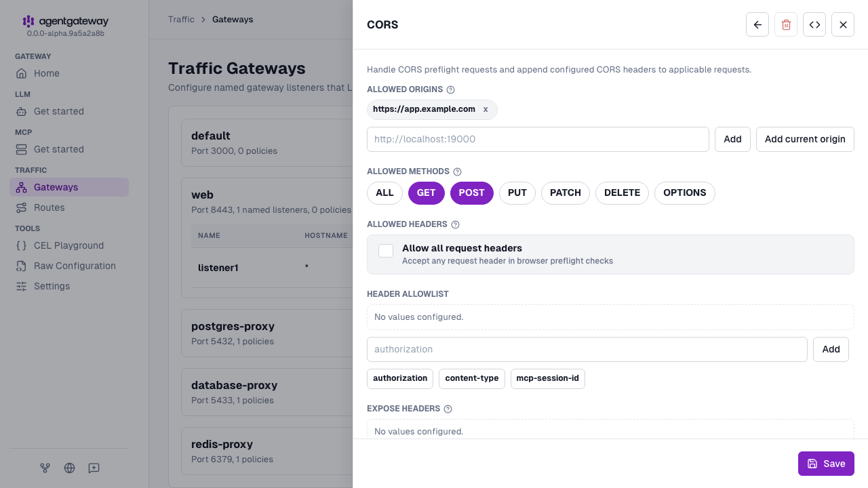Open the code view icon in CORS header
Screen dimensions: 868x488
point(814,24)
